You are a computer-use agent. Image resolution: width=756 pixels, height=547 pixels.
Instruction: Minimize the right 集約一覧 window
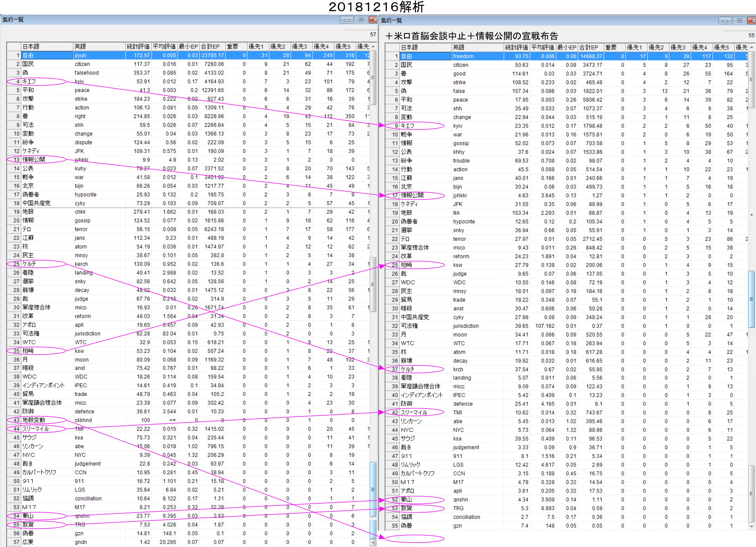pyautogui.click(x=725, y=21)
